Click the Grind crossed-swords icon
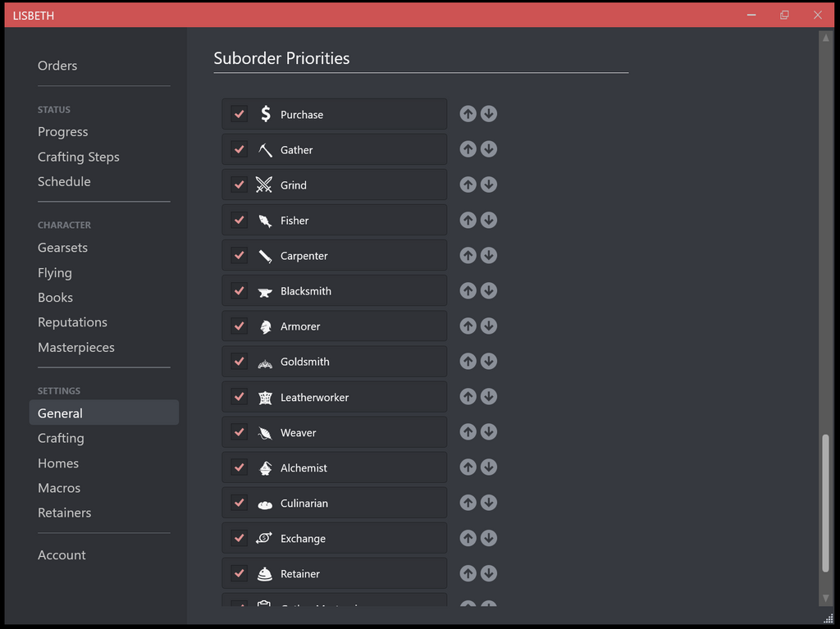840x629 pixels. (263, 185)
